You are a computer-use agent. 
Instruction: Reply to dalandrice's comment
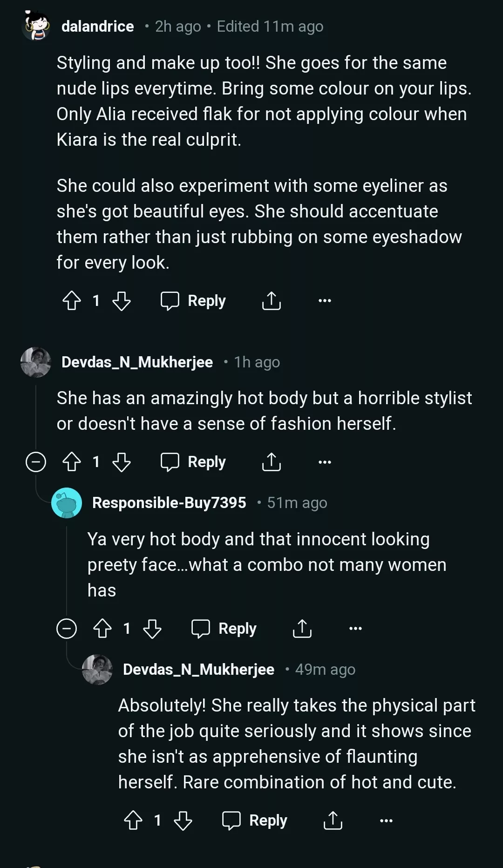click(193, 301)
